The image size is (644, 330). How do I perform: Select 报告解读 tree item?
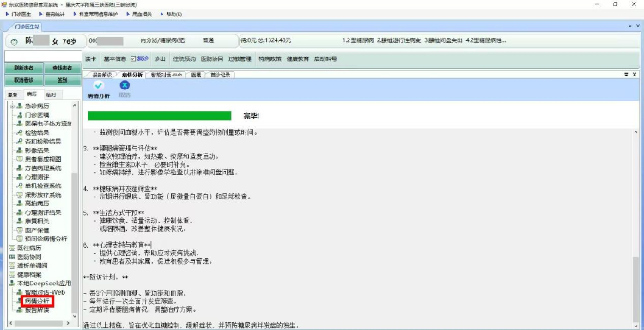[x=37, y=310]
